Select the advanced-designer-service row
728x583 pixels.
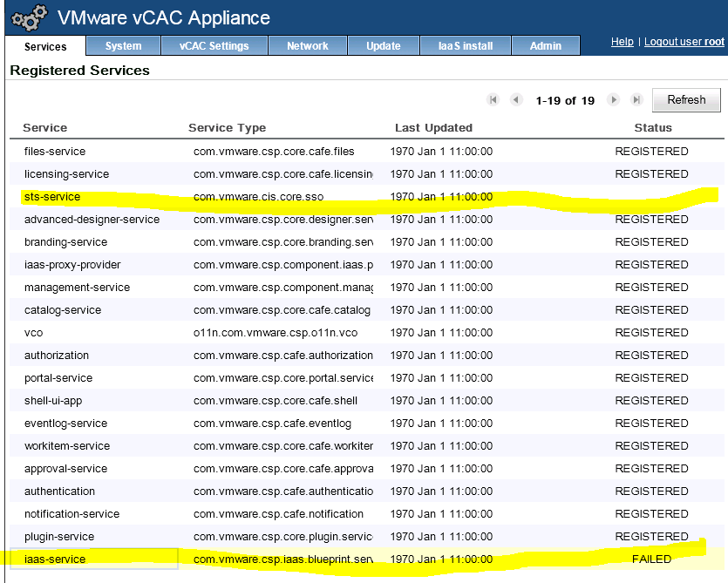click(x=367, y=220)
